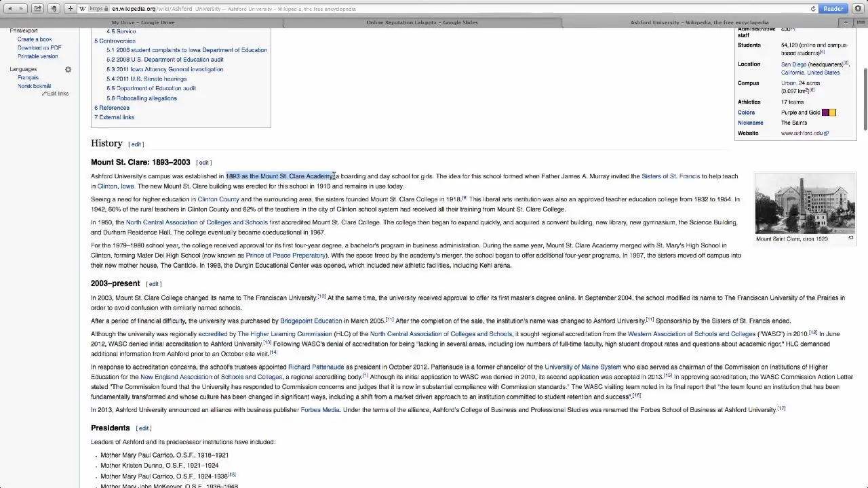Open Prince of Peace Preparatory link
Viewport: 868px width, 488px height.
pyautogui.click(x=285, y=256)
